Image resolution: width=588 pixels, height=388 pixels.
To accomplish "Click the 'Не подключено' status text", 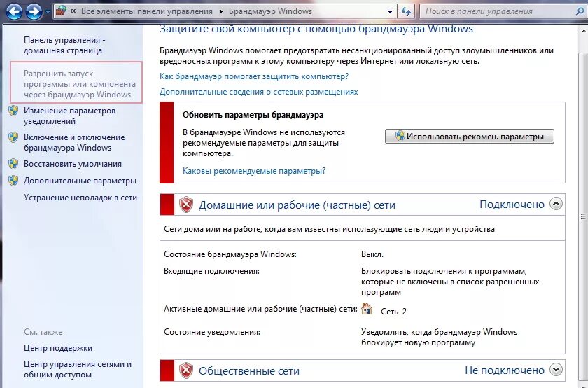I will tap(505, 370).
